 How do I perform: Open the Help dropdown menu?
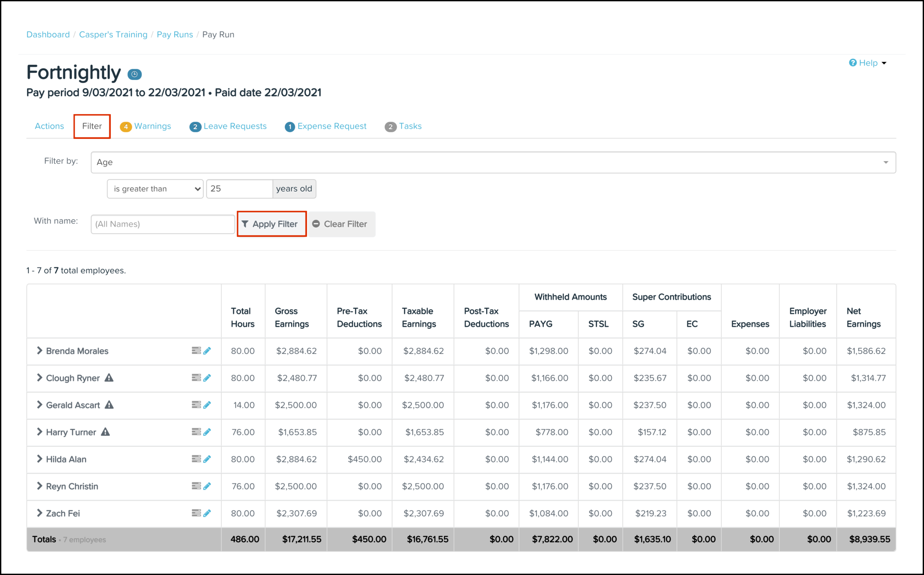pos(868,63)
